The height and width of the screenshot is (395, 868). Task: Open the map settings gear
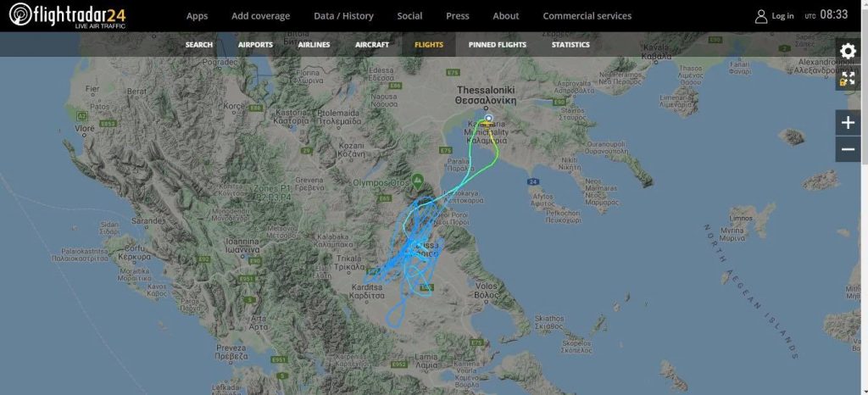(x=848, y=52)
